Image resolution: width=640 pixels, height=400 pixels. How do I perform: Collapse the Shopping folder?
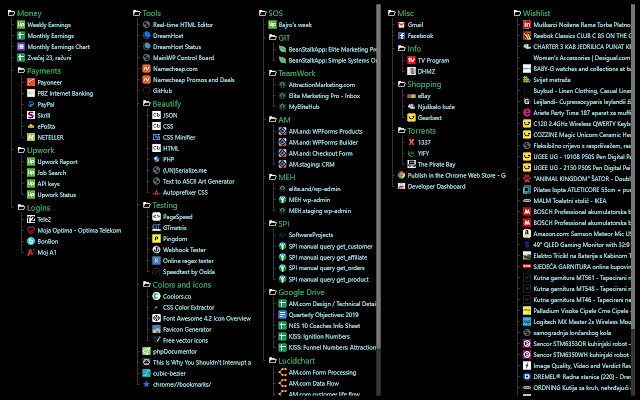(402, 84)
